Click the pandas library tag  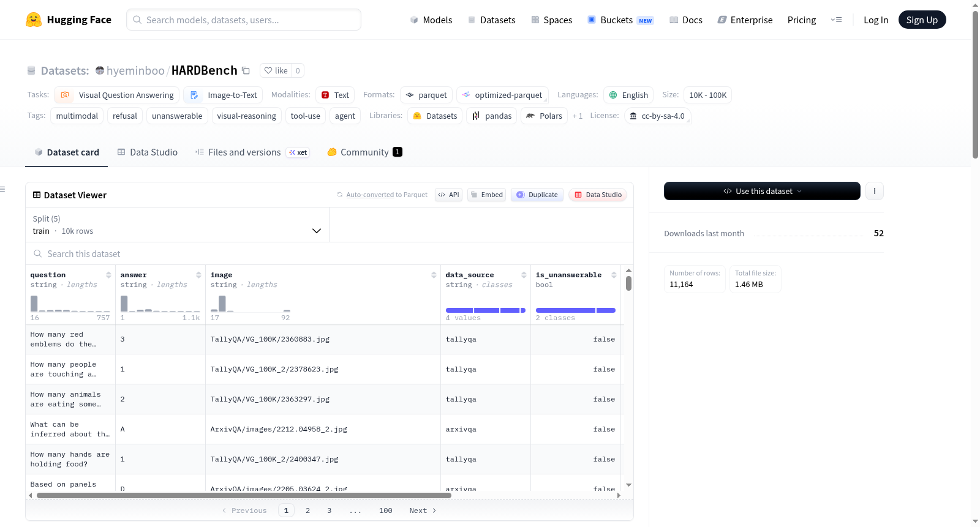[x=492, y=116]
